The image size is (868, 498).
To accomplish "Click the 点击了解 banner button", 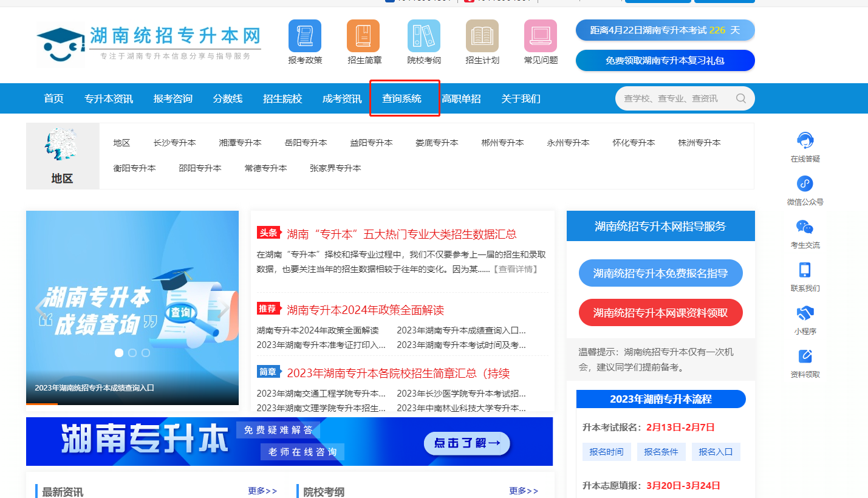I will pos(466,443).
